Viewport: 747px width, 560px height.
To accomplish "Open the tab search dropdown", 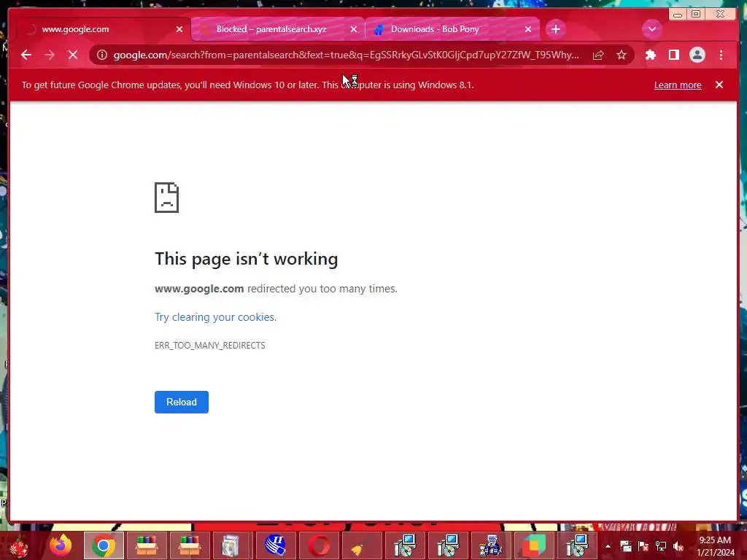I will [x=651, y=29].
